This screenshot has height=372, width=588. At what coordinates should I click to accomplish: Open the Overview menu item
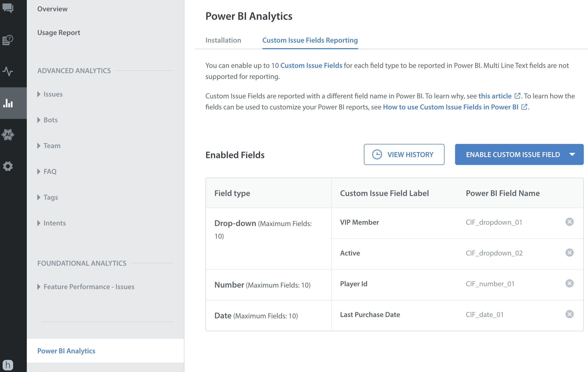(53, 9)
